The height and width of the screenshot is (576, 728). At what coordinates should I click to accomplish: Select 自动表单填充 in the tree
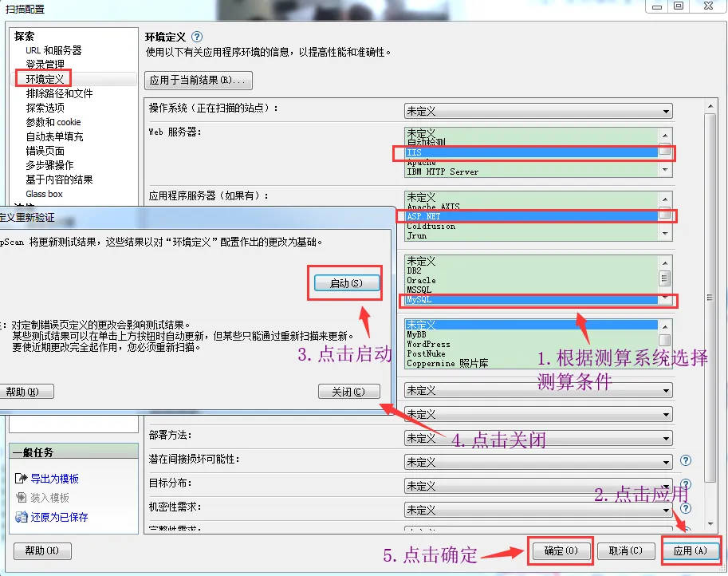55,136
